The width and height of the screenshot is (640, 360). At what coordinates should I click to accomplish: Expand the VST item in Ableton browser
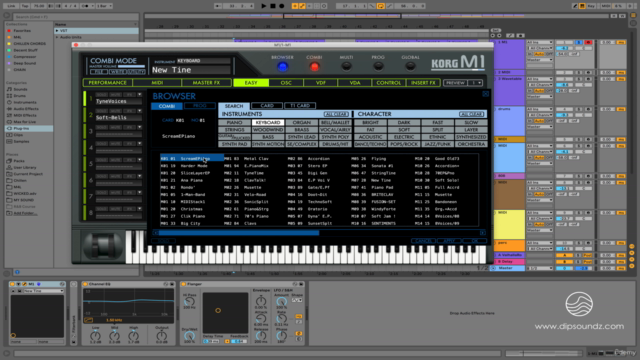57,31
